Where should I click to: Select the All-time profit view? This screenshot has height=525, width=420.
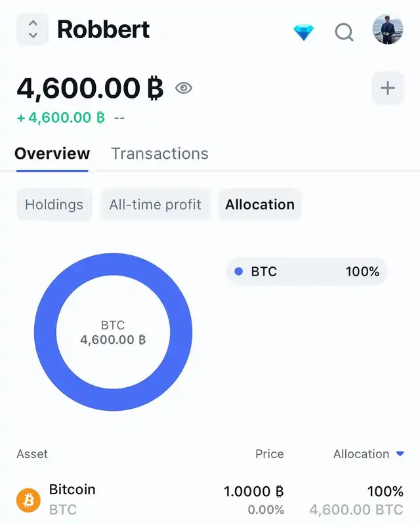click(155, 205)
